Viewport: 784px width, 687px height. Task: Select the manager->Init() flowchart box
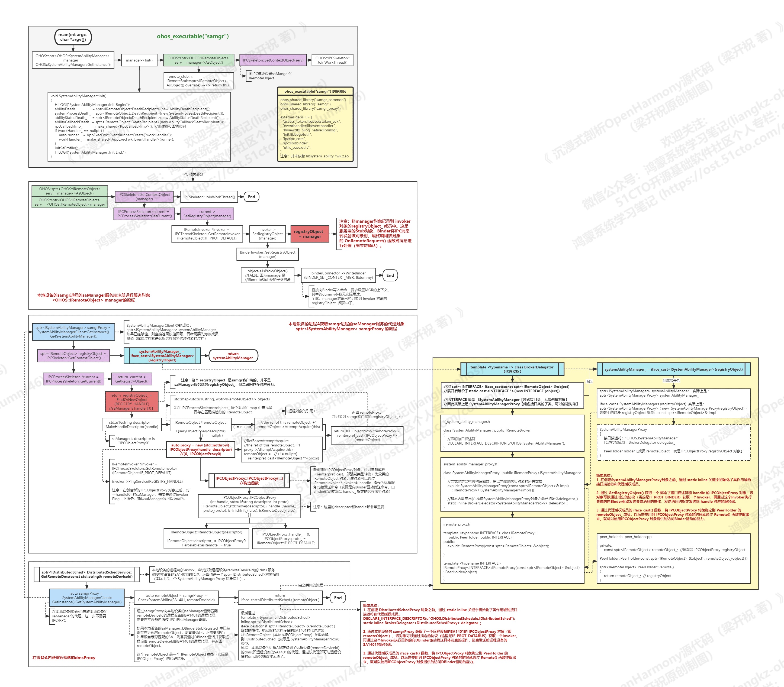point(139,60)
